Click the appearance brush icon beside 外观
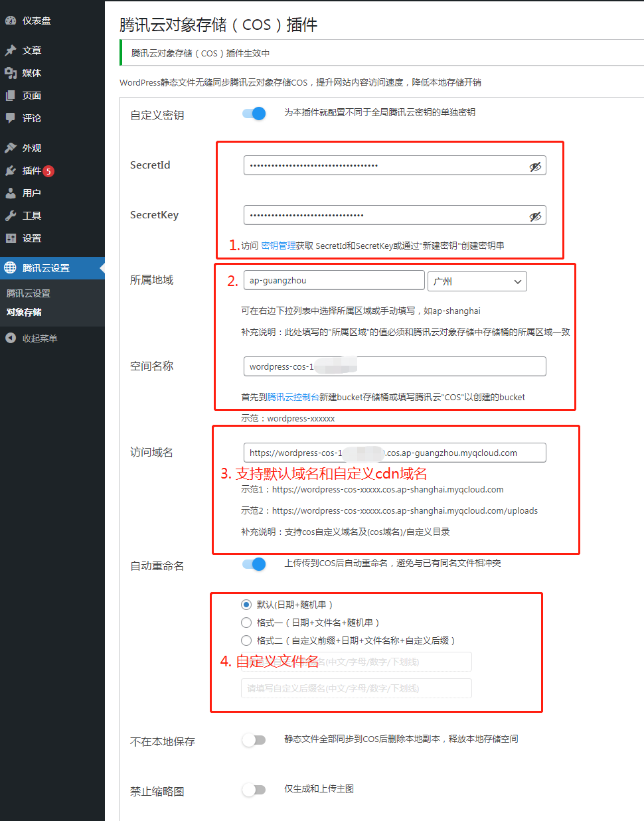This screenshot has height=821, width=644. click(x=11, y=148)
